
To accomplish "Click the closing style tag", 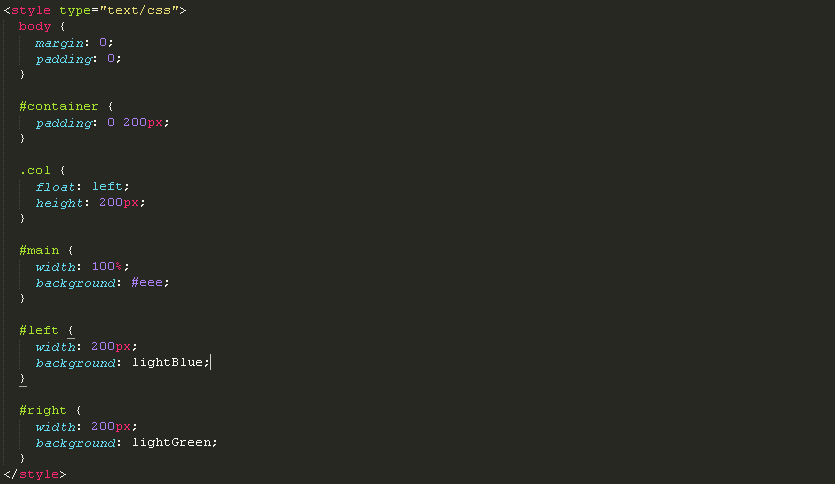I will pyautogui.click(x=36, y=474).
